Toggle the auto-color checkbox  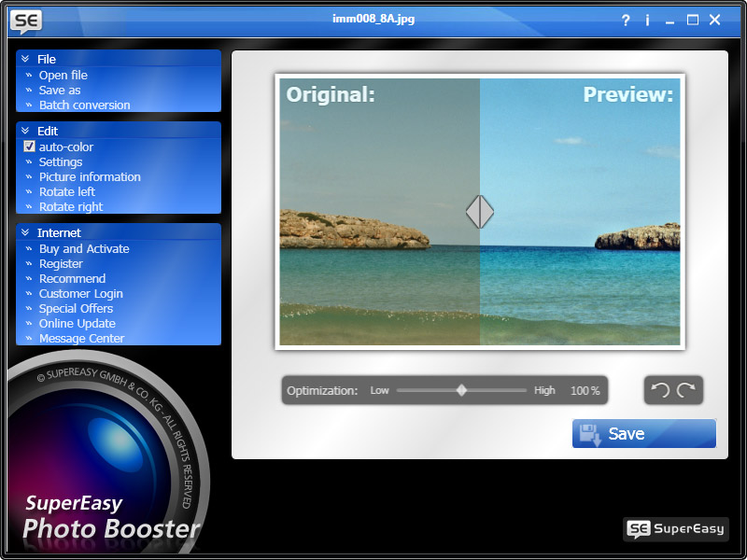(30, 147)
